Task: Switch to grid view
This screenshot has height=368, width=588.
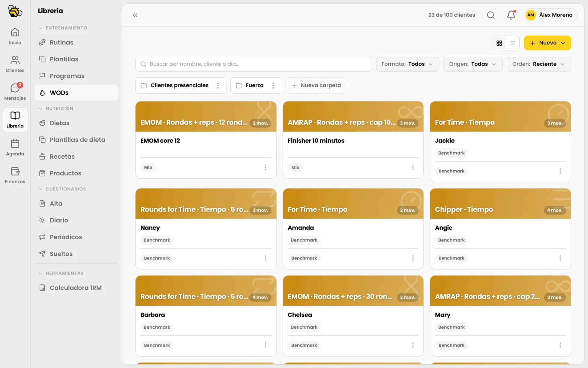Action: click(499, 43)
